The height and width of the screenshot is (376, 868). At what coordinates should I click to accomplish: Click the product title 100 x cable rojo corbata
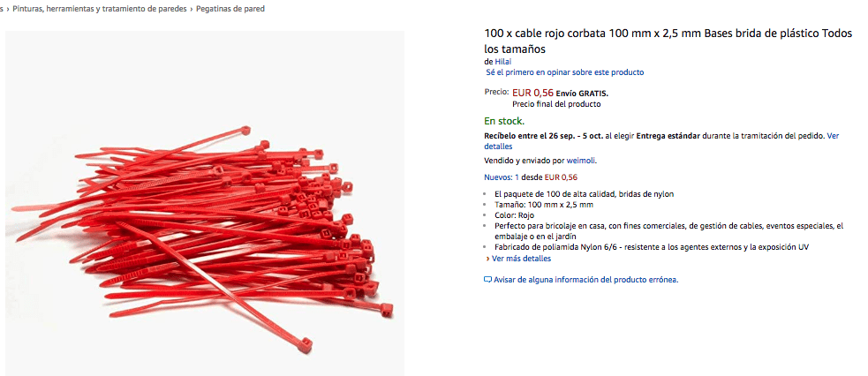tap(668, 41)
